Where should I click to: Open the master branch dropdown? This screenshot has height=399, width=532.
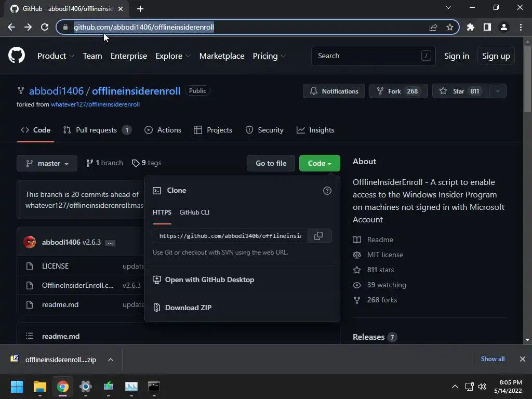pos(47,163)
